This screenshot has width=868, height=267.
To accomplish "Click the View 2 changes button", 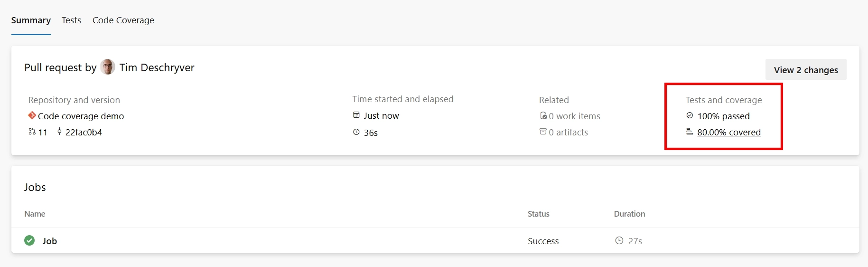I will click(x=806, y=70).
